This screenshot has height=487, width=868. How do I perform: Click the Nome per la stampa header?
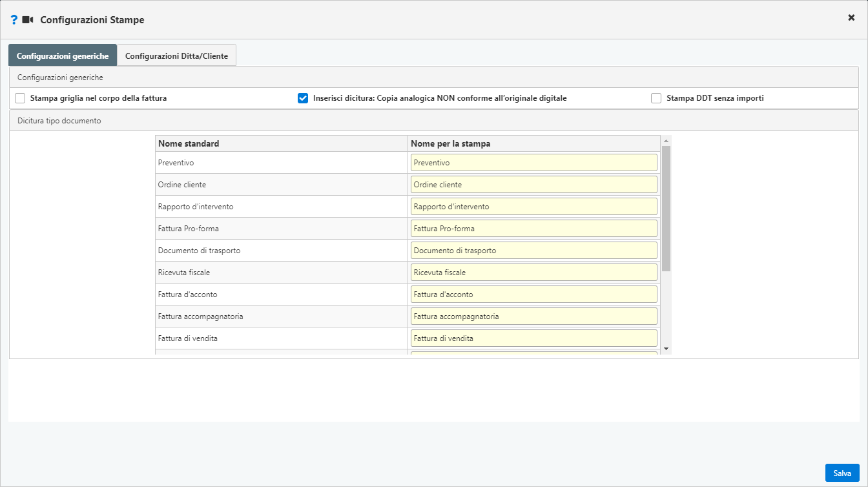pos(534,143)
